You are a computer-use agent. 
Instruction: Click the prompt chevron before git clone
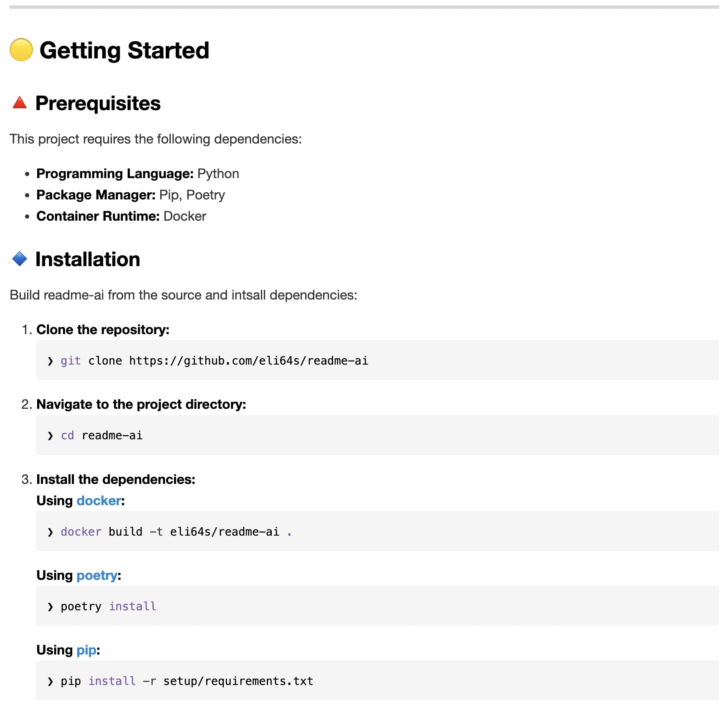coord(51,361)
